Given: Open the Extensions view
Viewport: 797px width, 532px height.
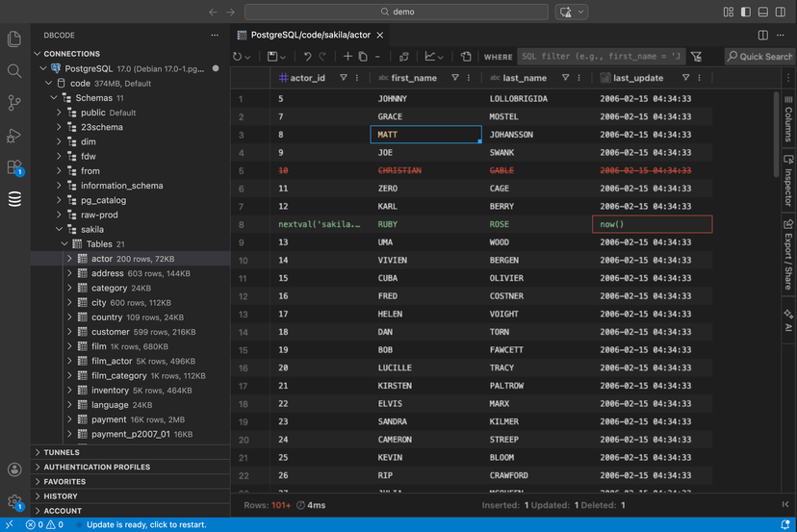Looking at the screenshot, I should (x=14, y=167).
